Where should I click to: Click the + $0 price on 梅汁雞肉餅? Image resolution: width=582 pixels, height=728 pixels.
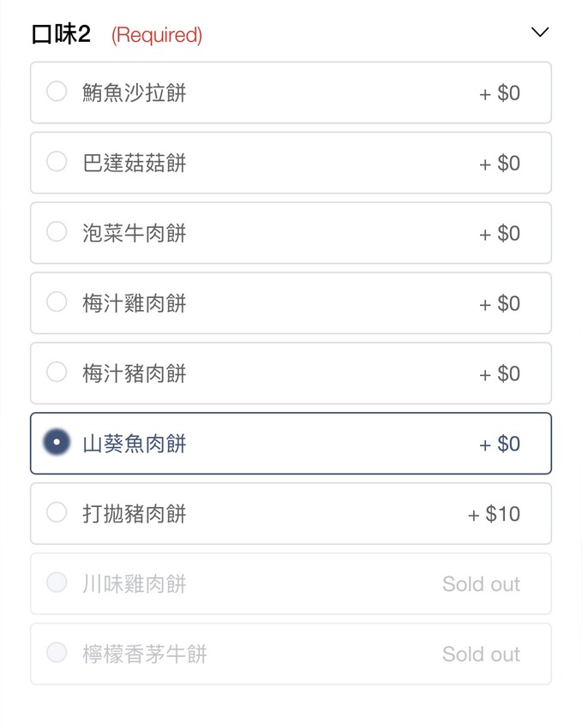point(500,303)
